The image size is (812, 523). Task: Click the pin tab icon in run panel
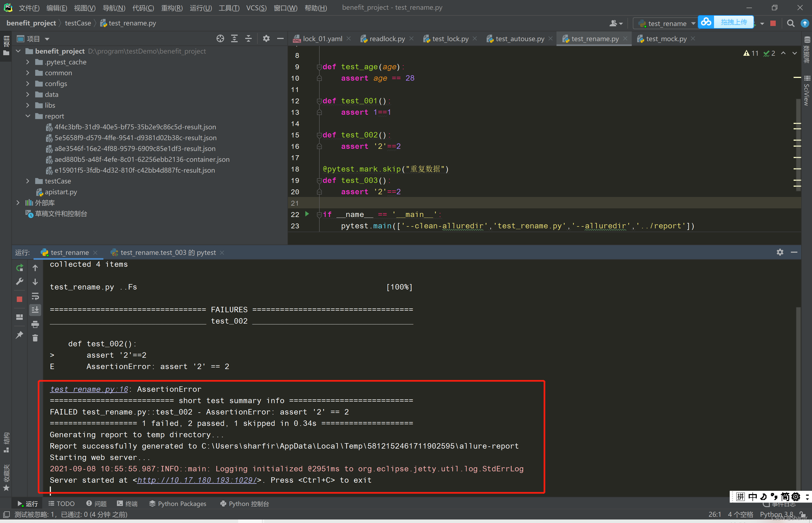20,335
